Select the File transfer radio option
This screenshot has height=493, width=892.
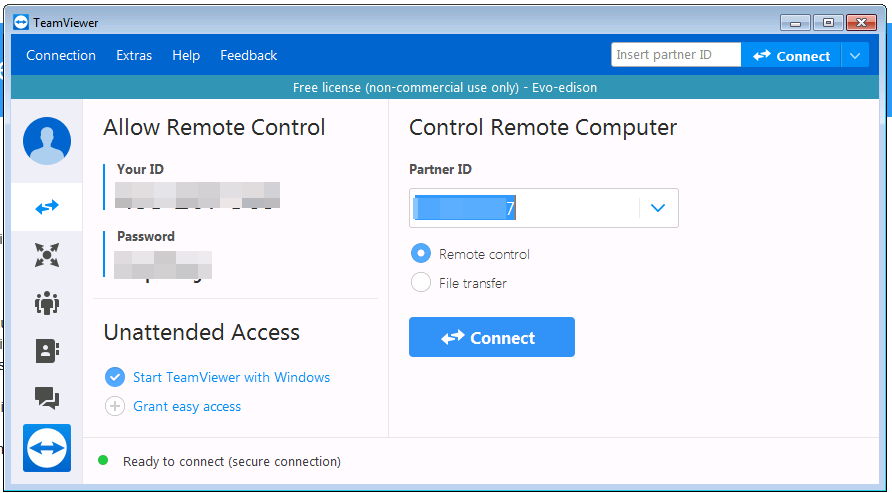click(x=421, y=282)
